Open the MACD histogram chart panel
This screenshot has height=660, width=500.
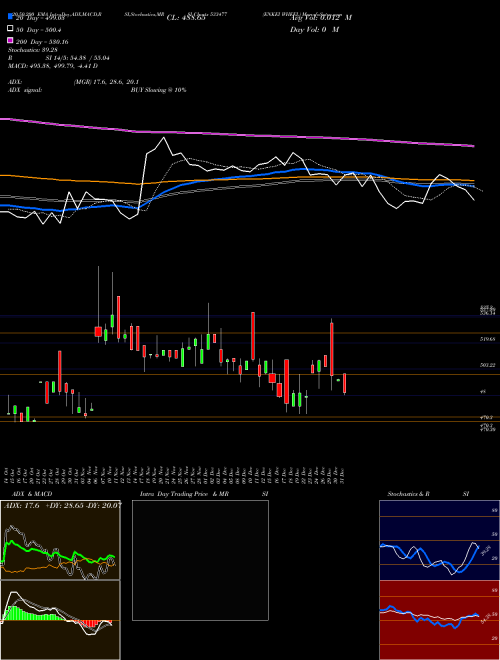[60, 620]
